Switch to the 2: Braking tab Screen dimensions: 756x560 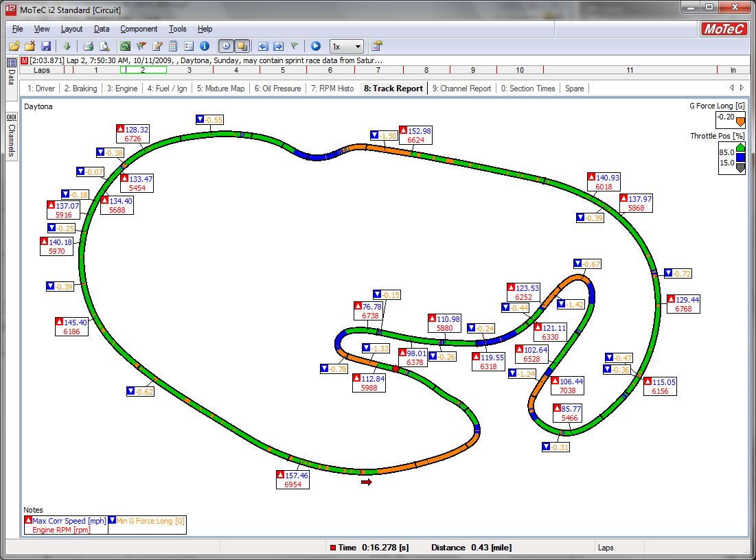coord(80,89)
